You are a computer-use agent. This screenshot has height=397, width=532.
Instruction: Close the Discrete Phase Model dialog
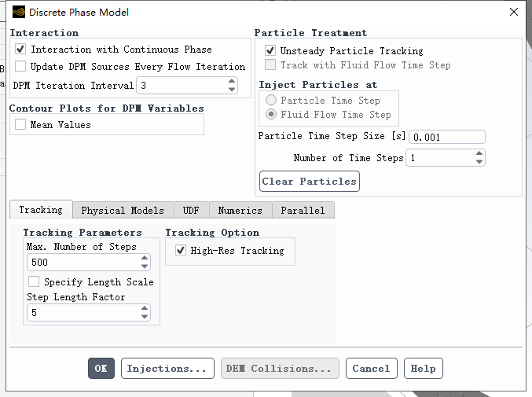[x=514, y=12]
